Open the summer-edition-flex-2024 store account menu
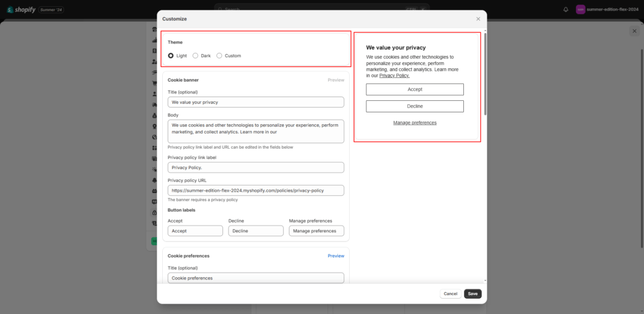 tap(607, 9)
